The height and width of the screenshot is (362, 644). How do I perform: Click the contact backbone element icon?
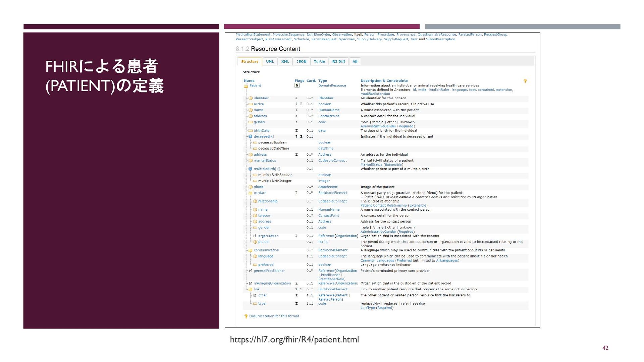click(251, 193)
